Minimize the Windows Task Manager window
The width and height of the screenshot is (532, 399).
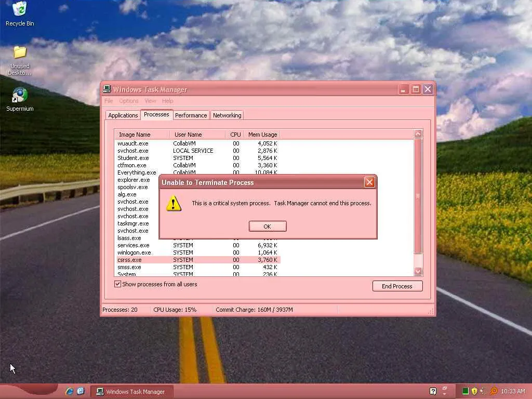point(403,89)
